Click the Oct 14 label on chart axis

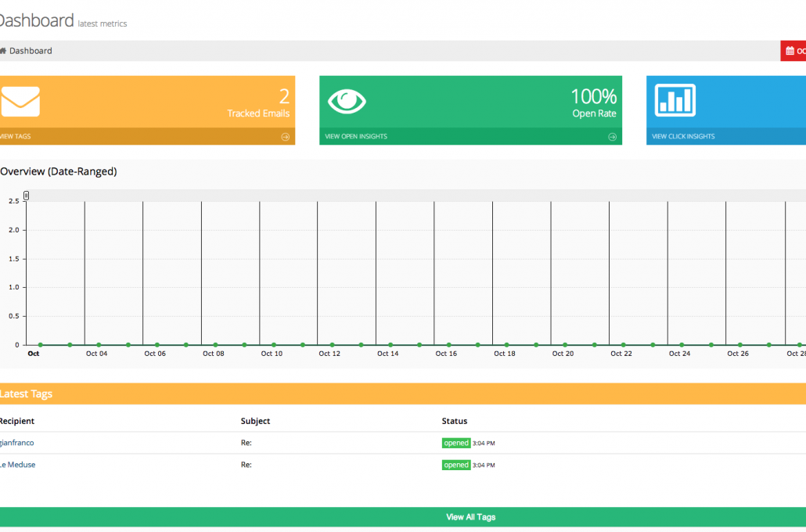tap(387, 354)
